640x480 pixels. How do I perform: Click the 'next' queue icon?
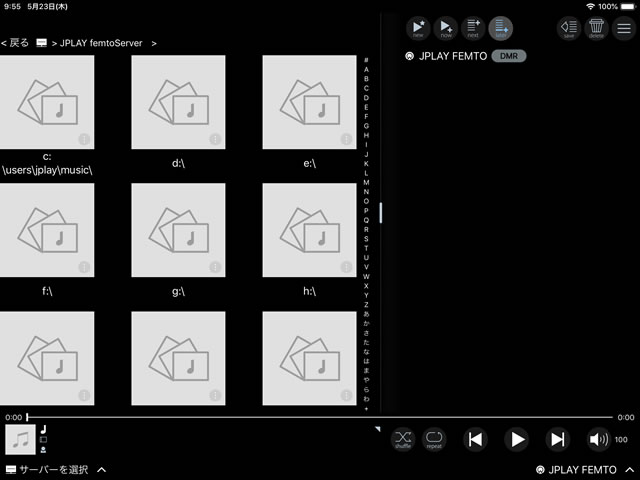click(x=473, y=28)
